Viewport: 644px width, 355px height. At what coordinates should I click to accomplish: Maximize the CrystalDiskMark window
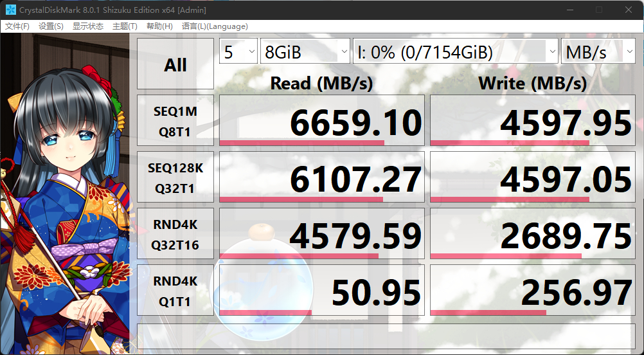(599, 10)
